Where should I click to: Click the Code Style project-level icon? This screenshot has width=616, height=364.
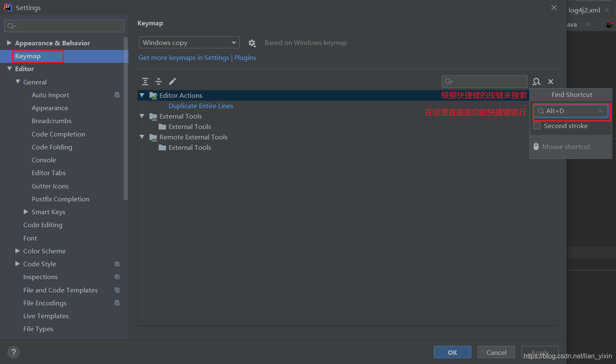pyautogui.click(x=117, y=264)
